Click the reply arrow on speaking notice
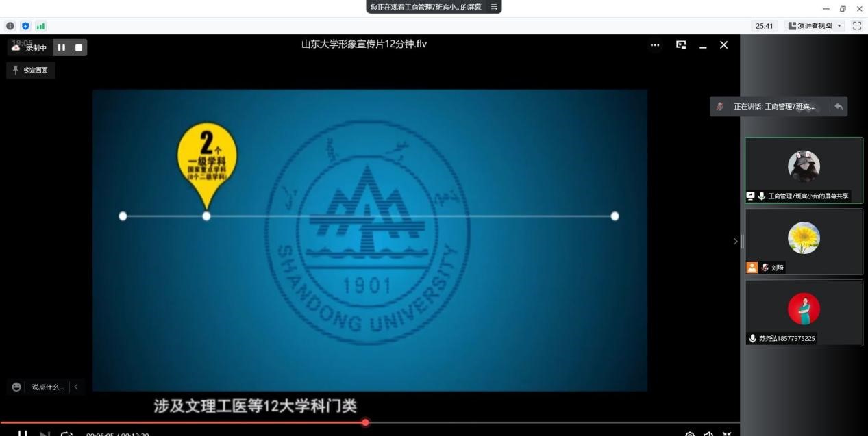The image size is (868, 436). click(x=839, y=106)
